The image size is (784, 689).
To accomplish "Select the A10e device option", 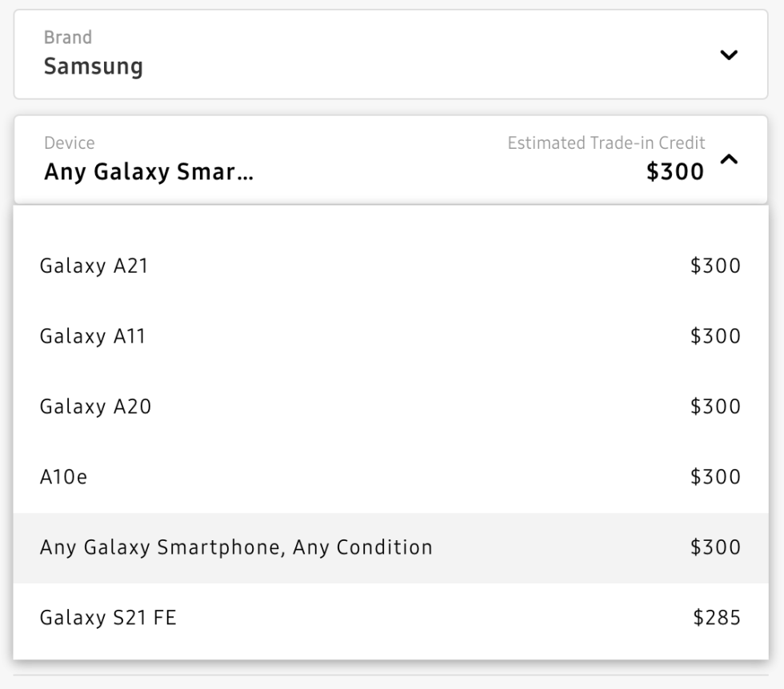I will click(x=63, y=477).
